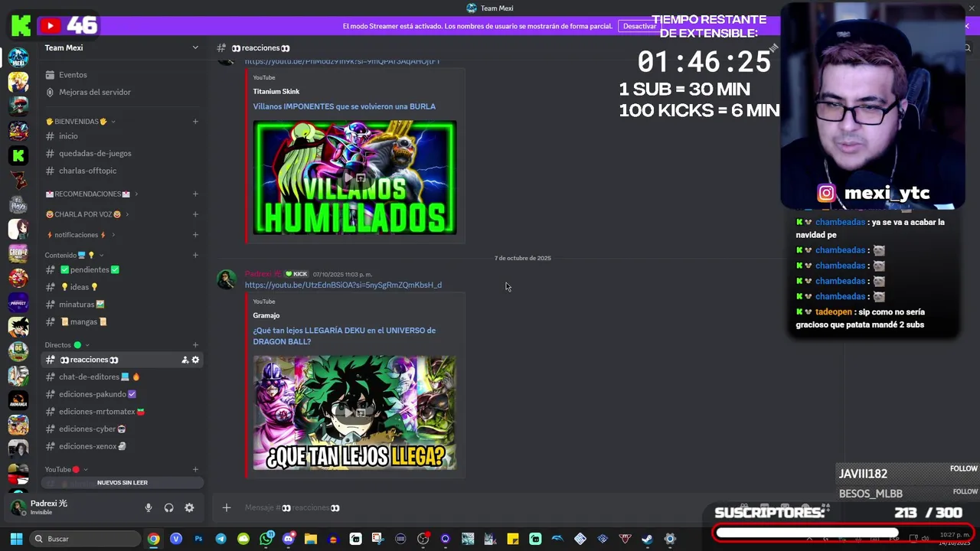Add a channel to the BIENVENIDAS category

click(195, 121)
